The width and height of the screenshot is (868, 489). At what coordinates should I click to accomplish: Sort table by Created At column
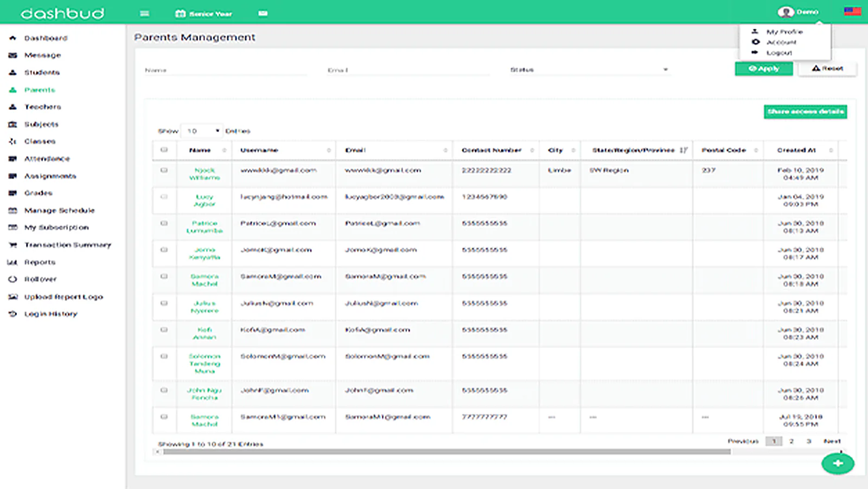[801, 150]
